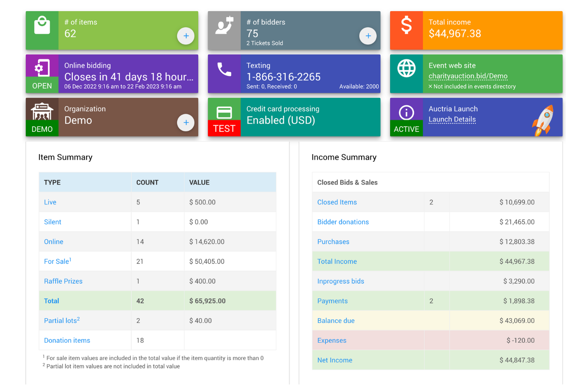Click the plus button on the Organization tile

[x=186, y=123]
